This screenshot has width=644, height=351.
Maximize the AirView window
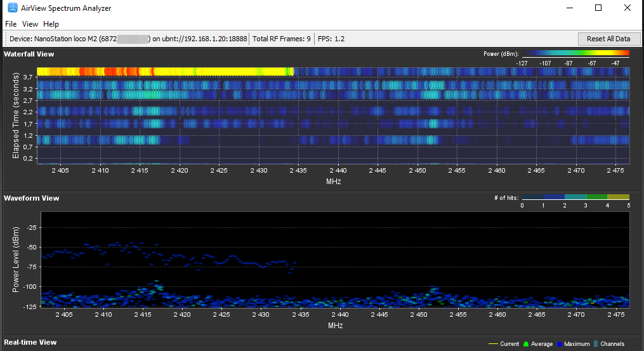click(598, 8)
